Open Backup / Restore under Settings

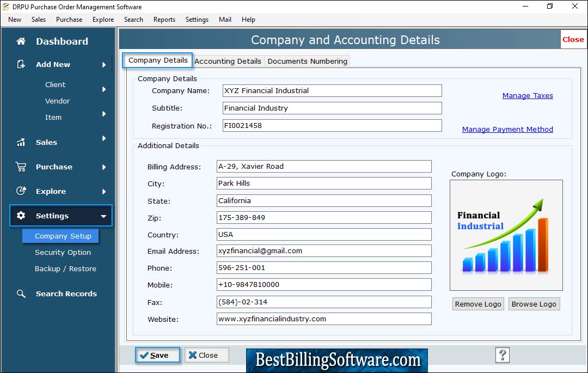pyautogui.click(x=65, y=269)
